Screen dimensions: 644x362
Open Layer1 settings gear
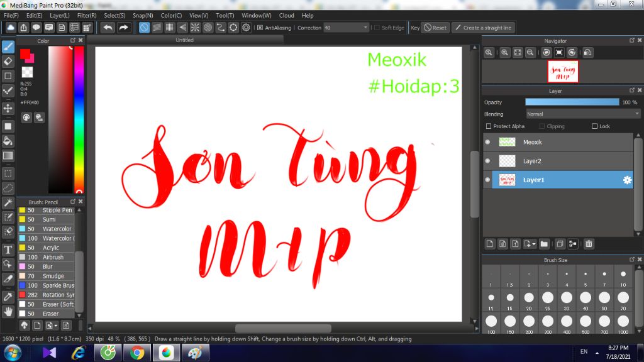pyautogui.click(x=627, y=180)
